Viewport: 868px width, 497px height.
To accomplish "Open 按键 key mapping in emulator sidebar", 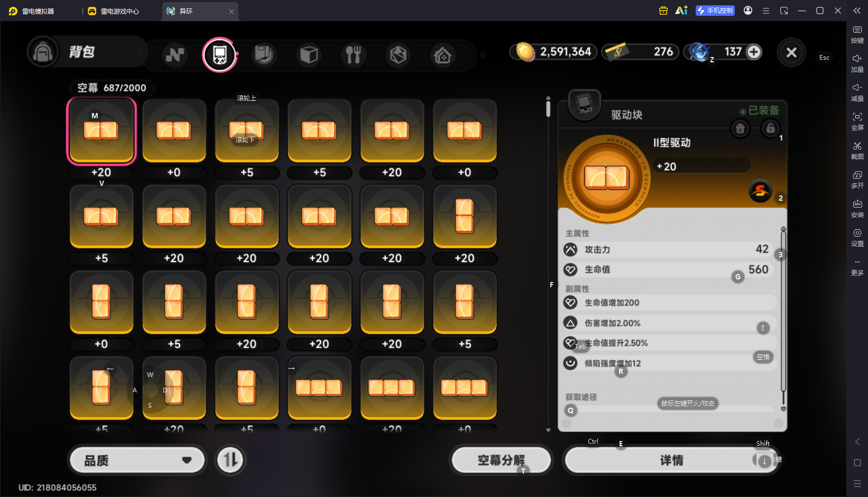I will [x=857, y=34].
